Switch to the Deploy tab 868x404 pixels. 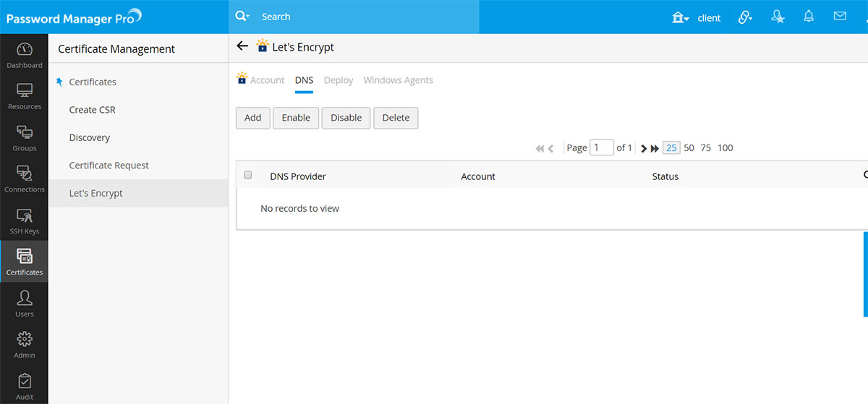(x=339, y=80)
